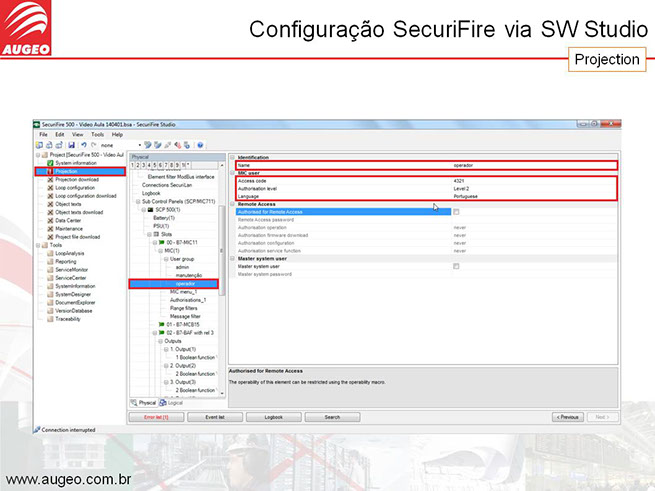The width and height of the screenshot is (655, 491).
Task: Enable Authorised for Remote Access checkbox
Action: (457, 211)
